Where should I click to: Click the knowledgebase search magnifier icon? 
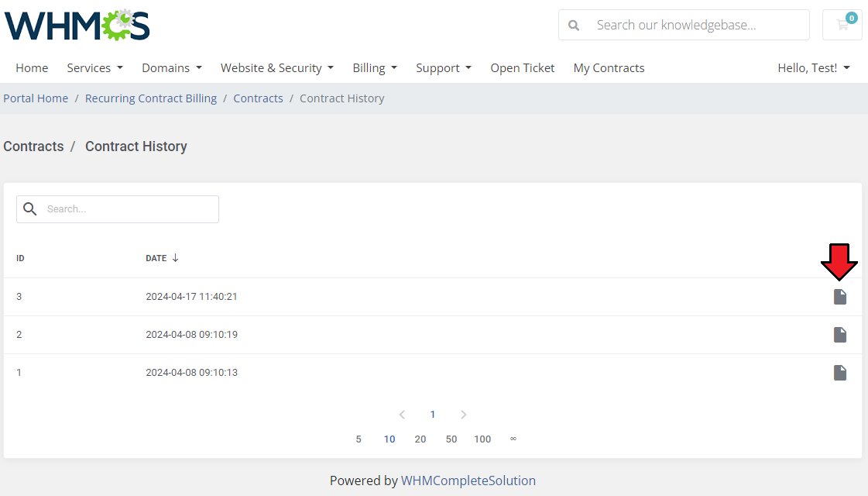574,25
